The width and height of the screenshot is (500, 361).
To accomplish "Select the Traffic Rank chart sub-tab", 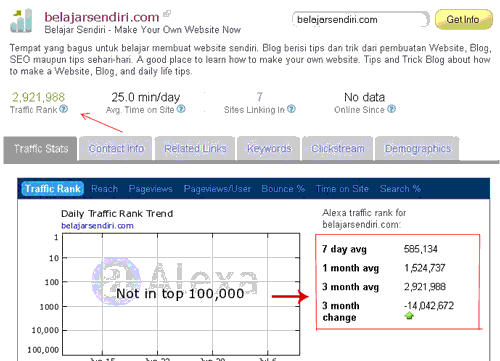I will (53, 189).
